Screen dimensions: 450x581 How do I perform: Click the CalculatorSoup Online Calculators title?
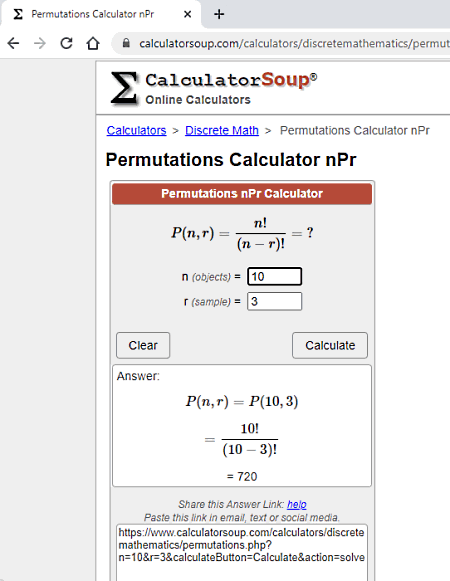(231, 89)
